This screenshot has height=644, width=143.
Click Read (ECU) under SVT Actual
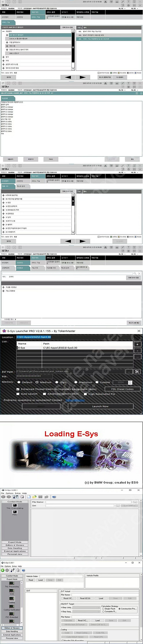tap(85, 598)
